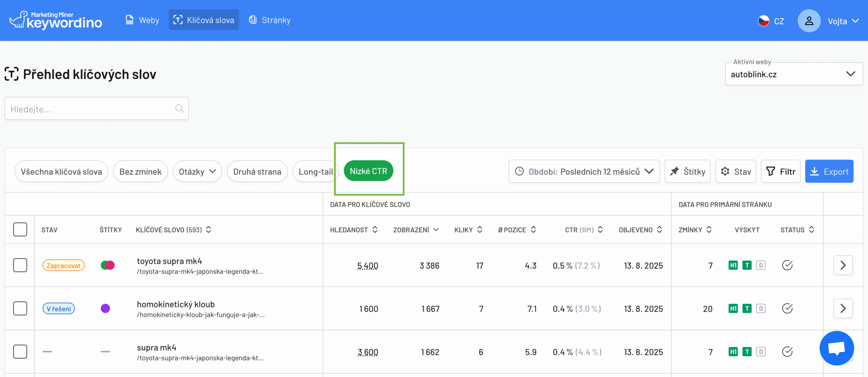Viewport: 868px width, 377px height.
Task: Focus the Hledejte search field
Action: (90, 109)
